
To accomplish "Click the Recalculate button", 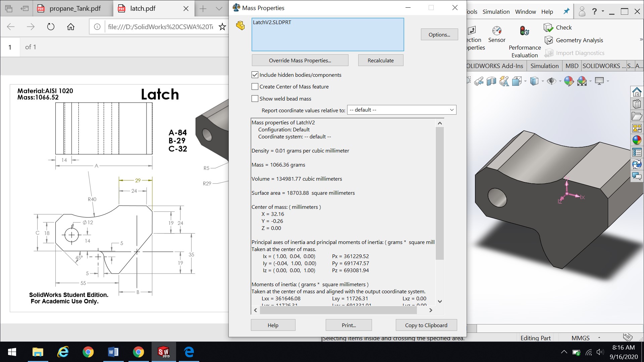I will (381, 60).
